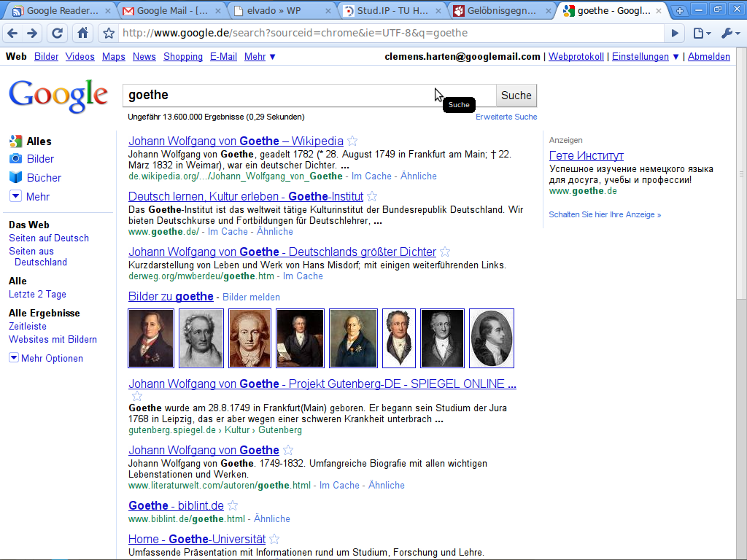Reload the page with the refresh icon
Screen dimensions: 747x560
[x=57, y=33]
